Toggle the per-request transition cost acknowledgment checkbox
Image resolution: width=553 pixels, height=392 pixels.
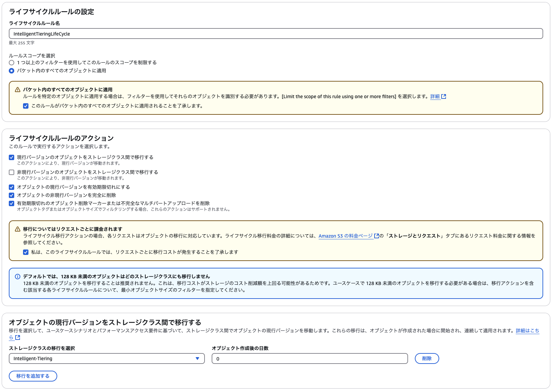(26, 252)
